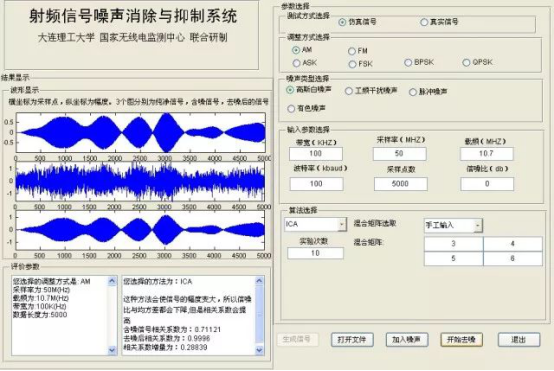Screen dimensions: 554x371
Task: Click up arrow of AM parameters list scrollbar
Action: click(112, 281)
